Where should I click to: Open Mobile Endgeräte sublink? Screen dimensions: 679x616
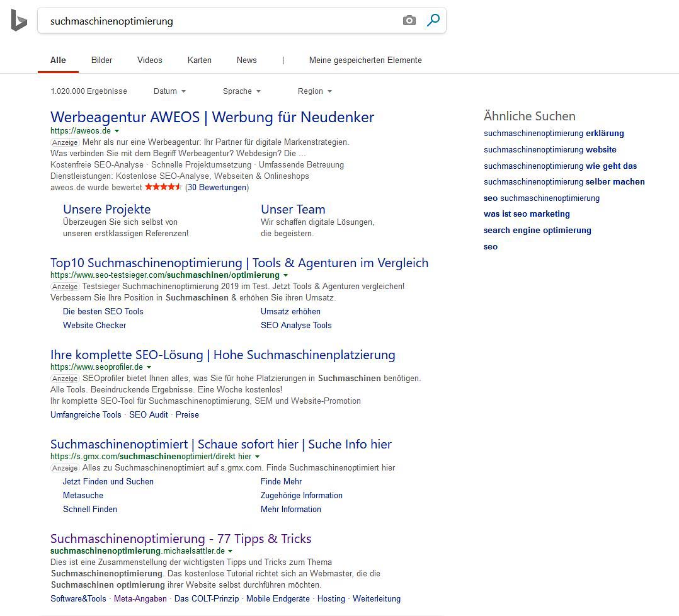278,599
